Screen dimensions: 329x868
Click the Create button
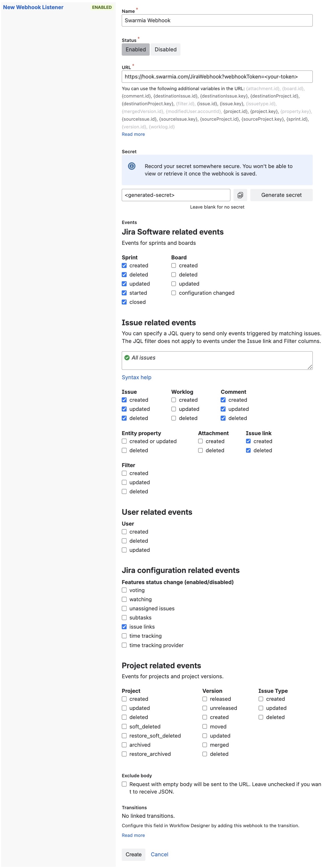133,854
